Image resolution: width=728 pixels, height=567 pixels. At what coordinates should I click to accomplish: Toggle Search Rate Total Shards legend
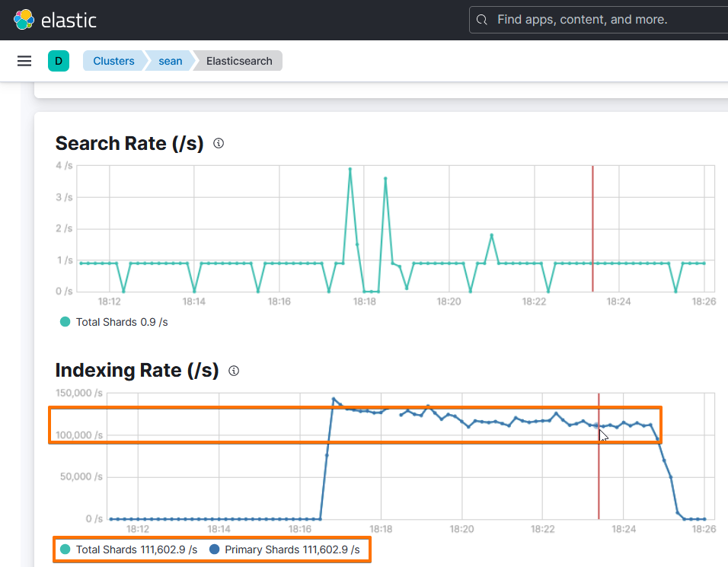[x=114, y=322]
